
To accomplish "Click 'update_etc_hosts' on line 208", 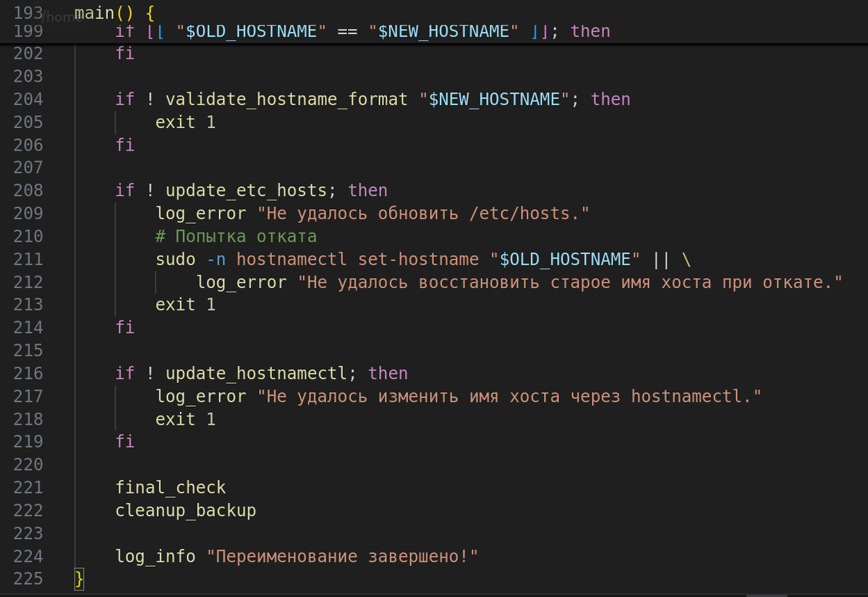I will click(x=247, y=190).
